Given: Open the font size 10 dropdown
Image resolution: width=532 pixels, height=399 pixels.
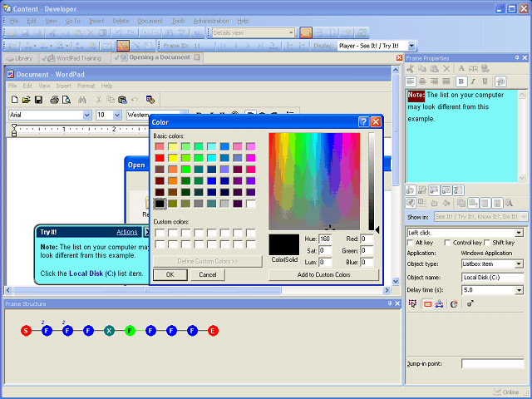Looking at the screenshot, I should (117, 115).
